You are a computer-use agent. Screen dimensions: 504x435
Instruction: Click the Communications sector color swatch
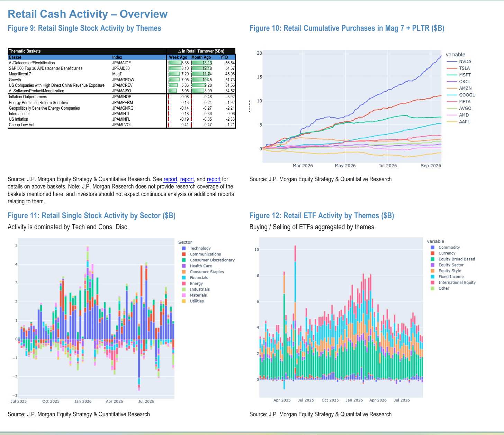click(x=184, y=254)
